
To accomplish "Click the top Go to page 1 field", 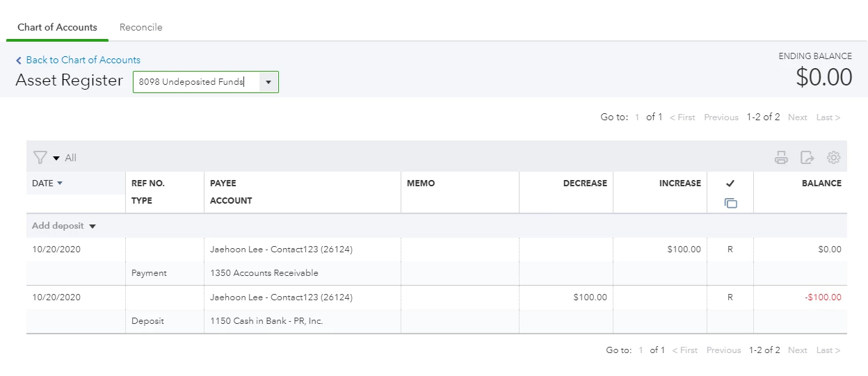I will [x=637, y=117].
